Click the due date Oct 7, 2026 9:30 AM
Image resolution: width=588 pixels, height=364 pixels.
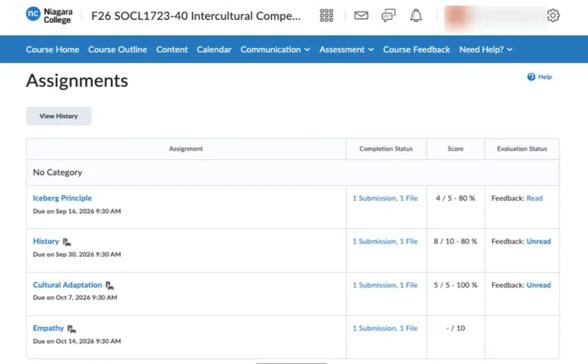click(86, 297)
